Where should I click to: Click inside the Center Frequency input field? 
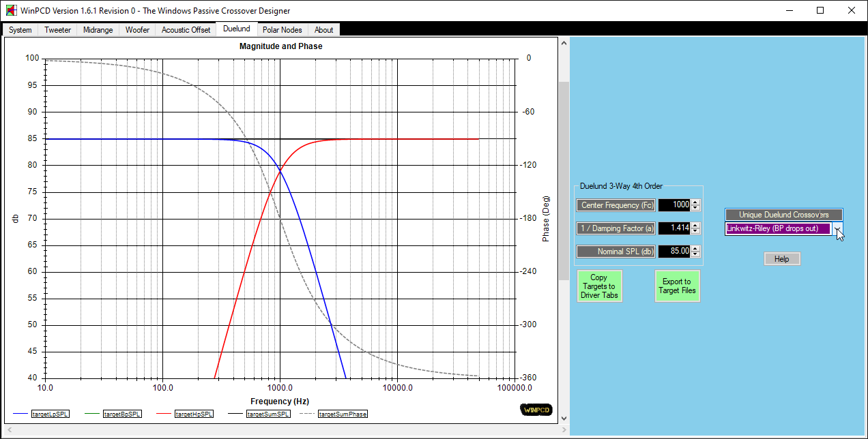(674, 205)
